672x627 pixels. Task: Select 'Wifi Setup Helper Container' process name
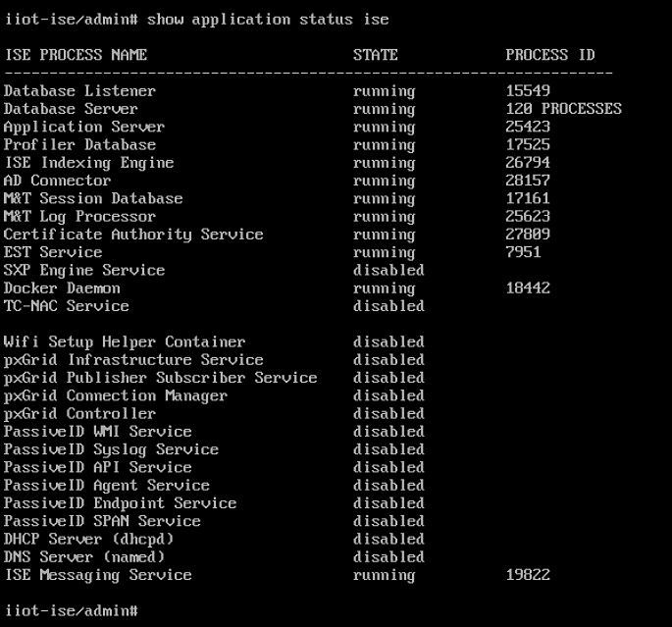point(125,342)
